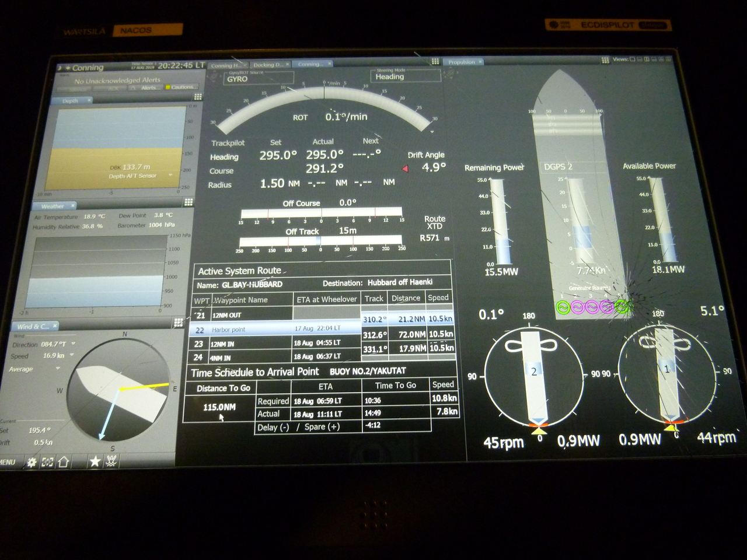Expand the wind Average dropdown arrow

[58, 369]
